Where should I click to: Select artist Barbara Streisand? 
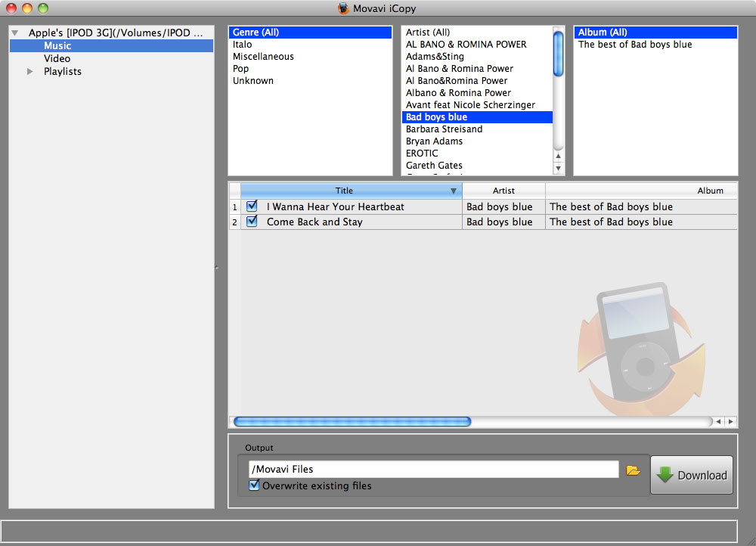pos(477,129)
